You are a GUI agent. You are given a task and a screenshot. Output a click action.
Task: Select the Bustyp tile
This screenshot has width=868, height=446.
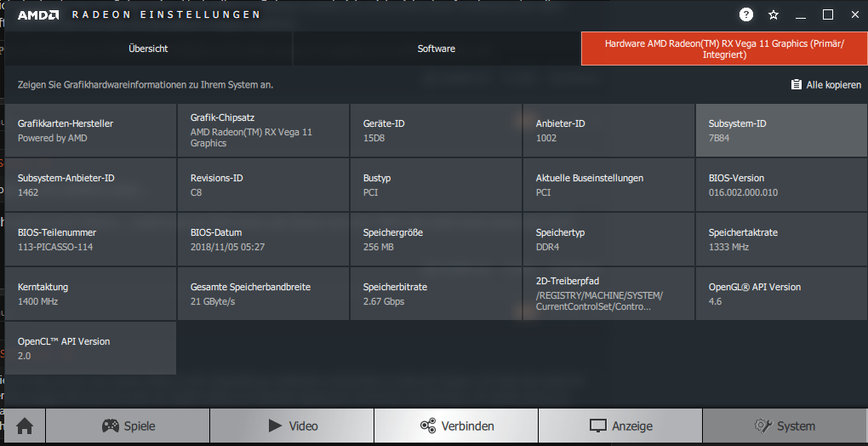coord(437,185)
